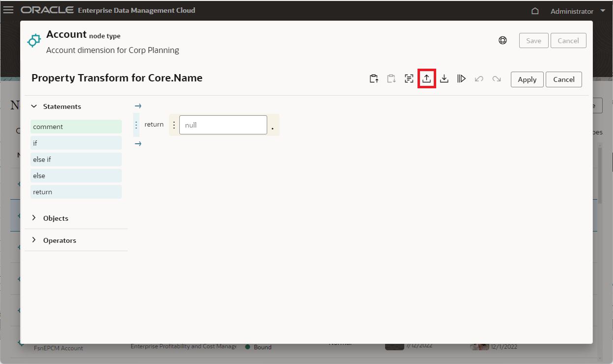Click the Oracle Enterprise Data Management Cloud title
This screenshot has width=613, height=364.
(108, 10)
